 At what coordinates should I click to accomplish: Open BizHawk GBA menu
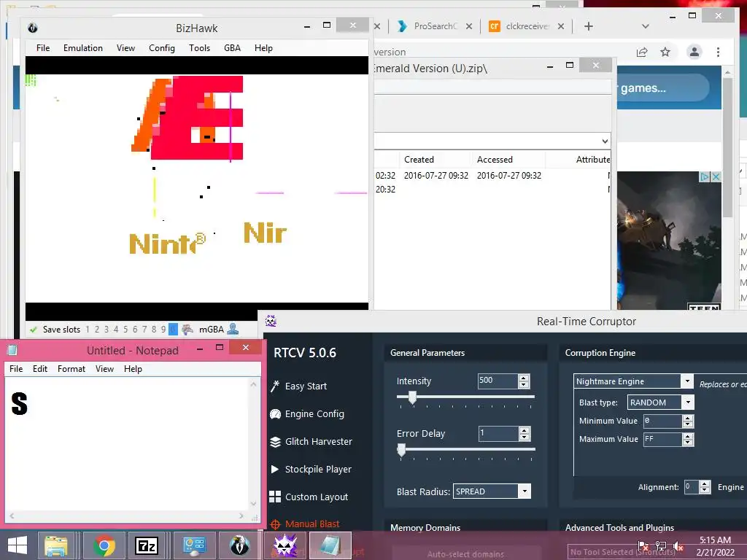(232, 47)
